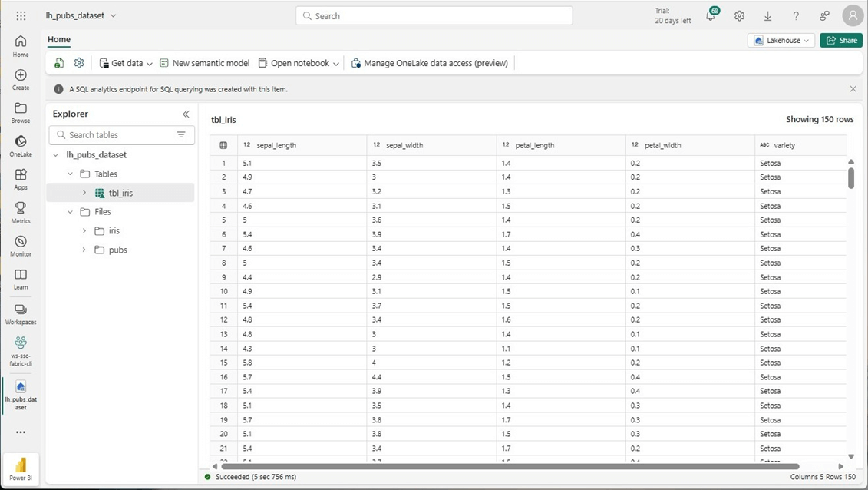Collapse lh_pubs_dataset tree node
Screen dimensions: 868x490
[55, 155]
